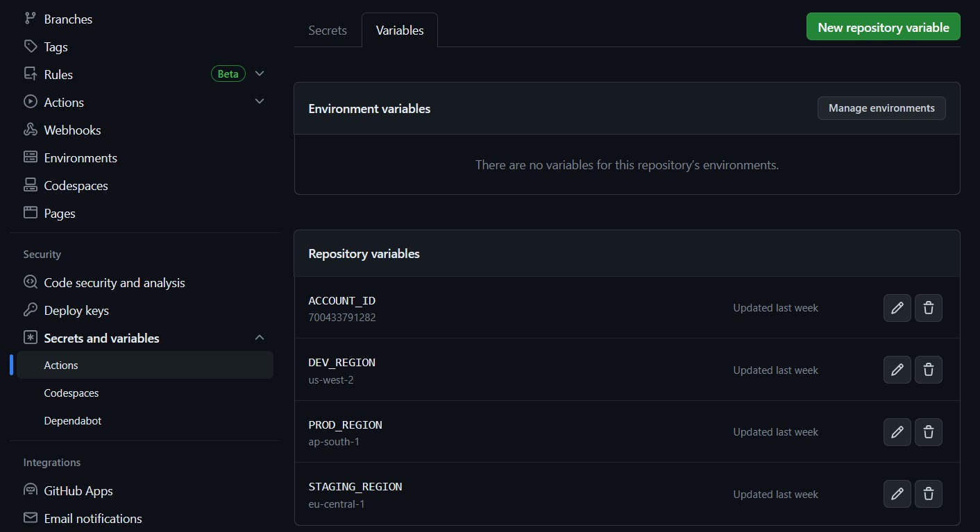Expand the Rules section chevron
Image resolution: width=980 pixels, height=532 pixels.
(x=260, y=74)
